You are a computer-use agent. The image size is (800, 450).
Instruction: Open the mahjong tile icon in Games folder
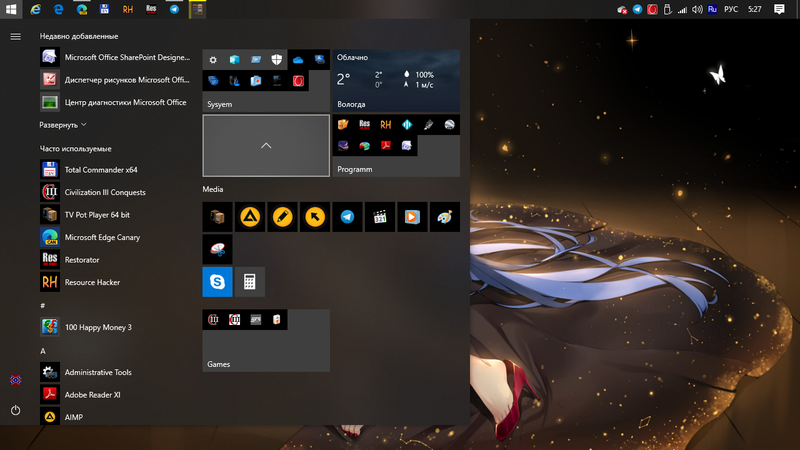coord(277,319)
